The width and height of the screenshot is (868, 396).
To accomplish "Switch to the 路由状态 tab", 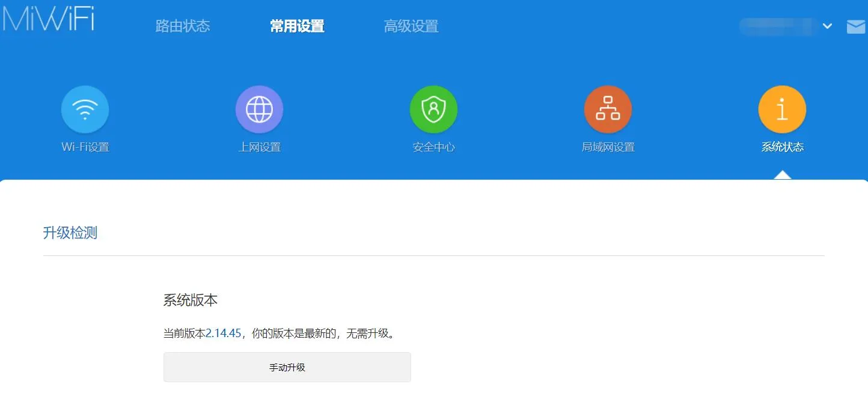I will tap(183, 26).
